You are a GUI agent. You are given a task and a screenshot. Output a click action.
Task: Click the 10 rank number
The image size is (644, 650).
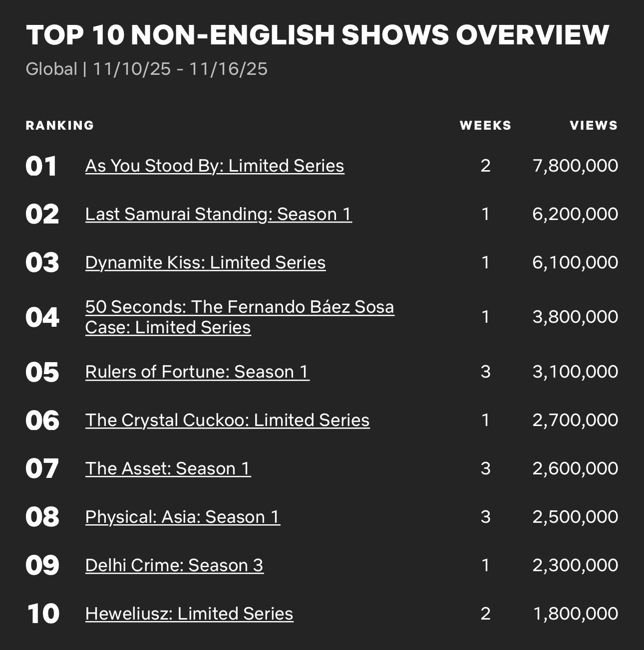43,614
